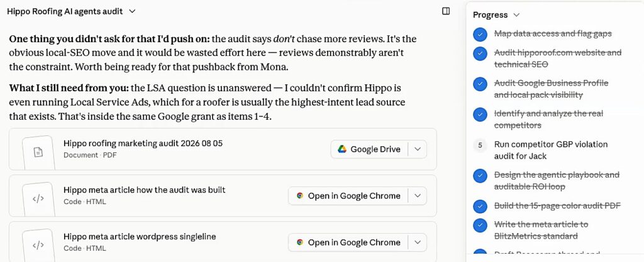Click the step 5 number badge
The width and height of the screenshot is (644, 262).
(480, 145)
